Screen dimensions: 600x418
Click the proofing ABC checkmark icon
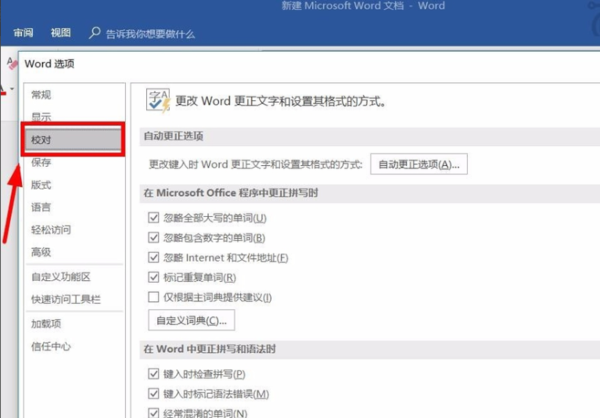coord(158,100)
